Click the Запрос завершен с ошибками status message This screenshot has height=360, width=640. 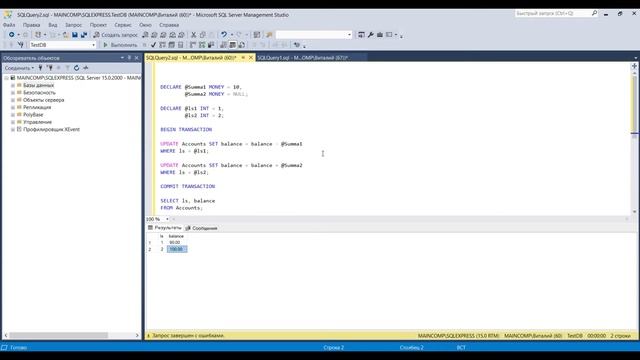(188, 336)
